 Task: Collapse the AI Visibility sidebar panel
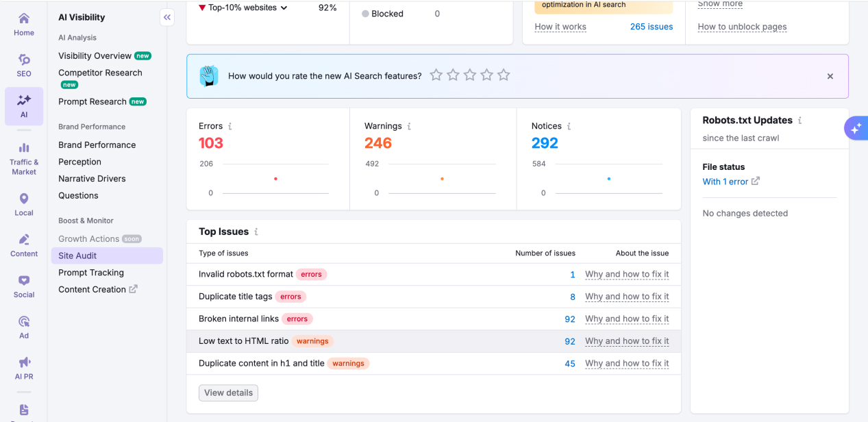167,18
